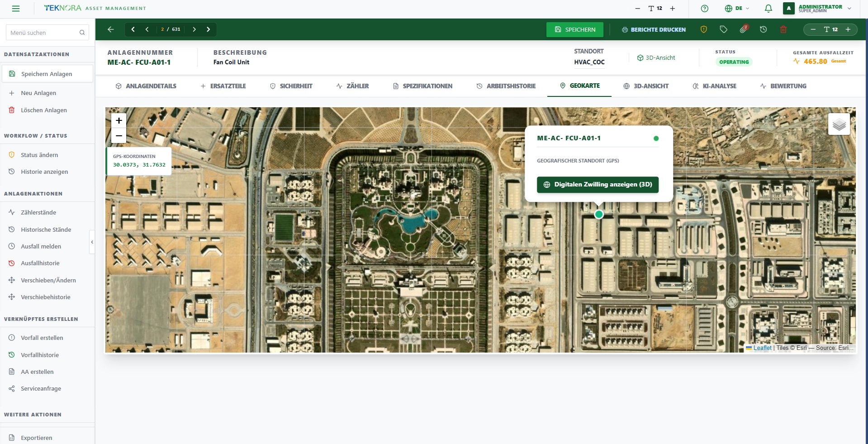Image resolution: width=868 pixels, height=444 pixels.
Task: Expand the Administrator user menu
Action: click(x=818, y=9)
